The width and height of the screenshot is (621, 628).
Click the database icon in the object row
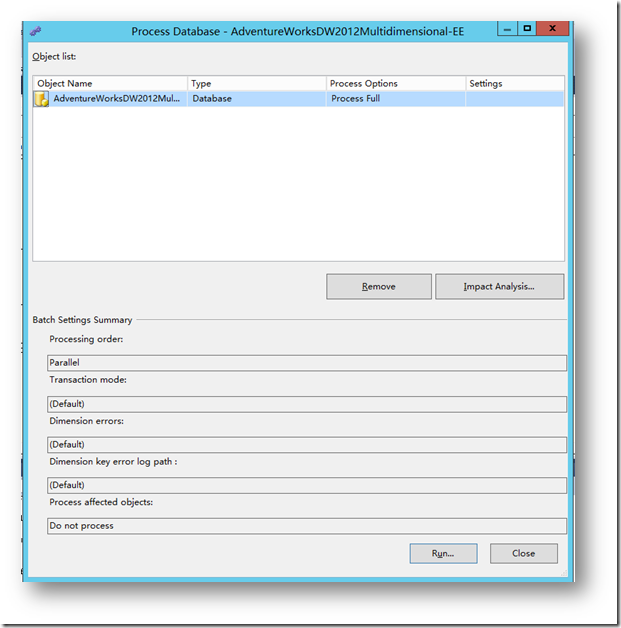pyautogui.click(x=41, y=99)
